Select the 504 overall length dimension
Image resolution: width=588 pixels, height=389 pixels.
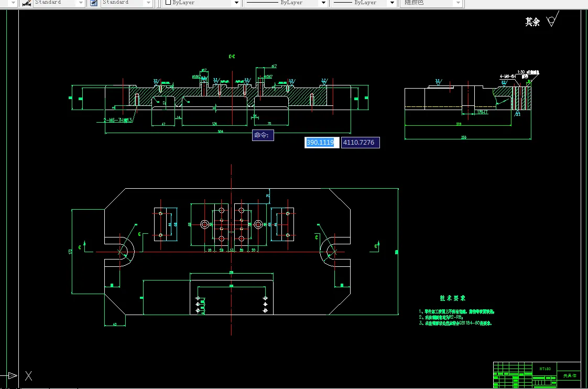[x=221, y=131]
